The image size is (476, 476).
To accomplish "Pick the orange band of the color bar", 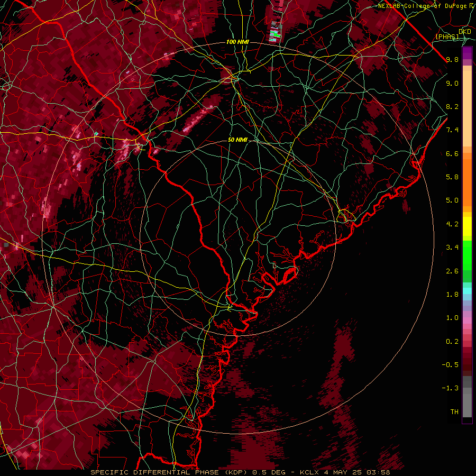I will coord(467,182).
